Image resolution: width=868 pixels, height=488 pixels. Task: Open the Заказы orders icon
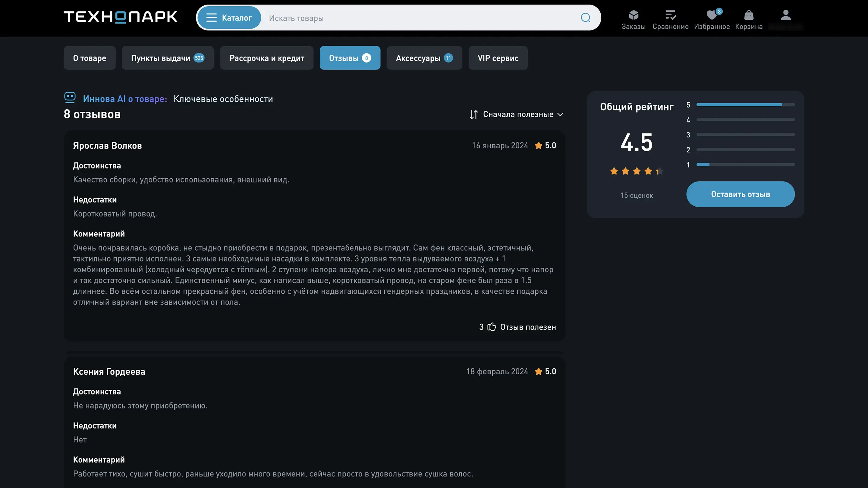click(633, 15)
